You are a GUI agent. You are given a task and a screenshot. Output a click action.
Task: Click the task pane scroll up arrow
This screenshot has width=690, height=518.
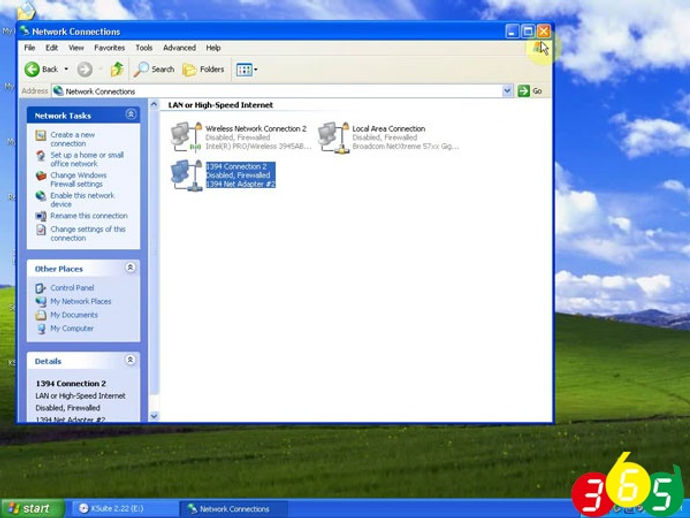click(x=154, y=105)
